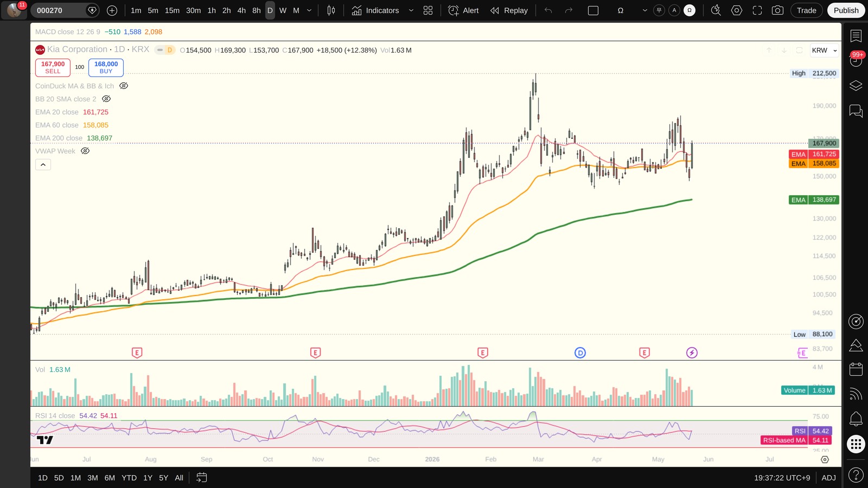This screenshot has height=488, width=868.
Task: Publish the chart idea
Action: click(x=846, y=10)
